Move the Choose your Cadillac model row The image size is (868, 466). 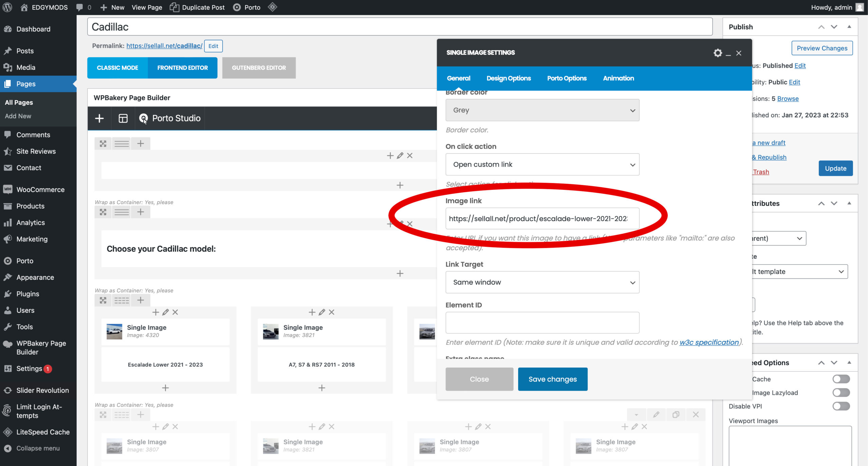click(103, 212)
